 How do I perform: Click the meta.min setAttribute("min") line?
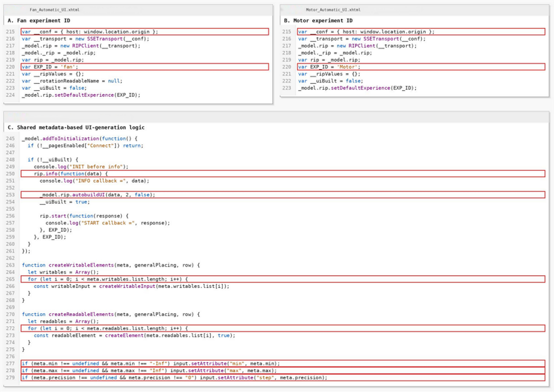coord(283,363)
